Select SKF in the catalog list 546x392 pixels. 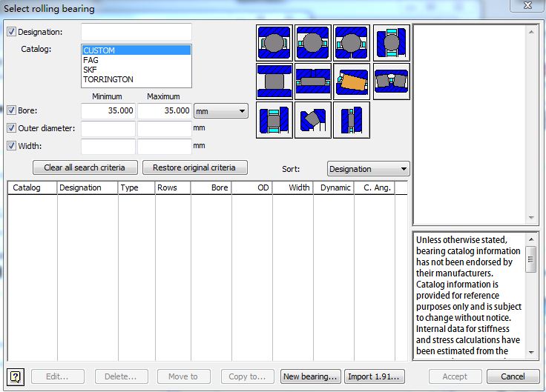[136, 70]
